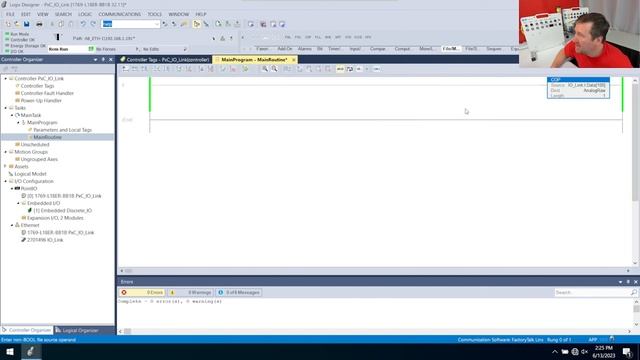Collapse the MainTask tree node
This screenshot has width=640, height=360.
tap(12, 115)
